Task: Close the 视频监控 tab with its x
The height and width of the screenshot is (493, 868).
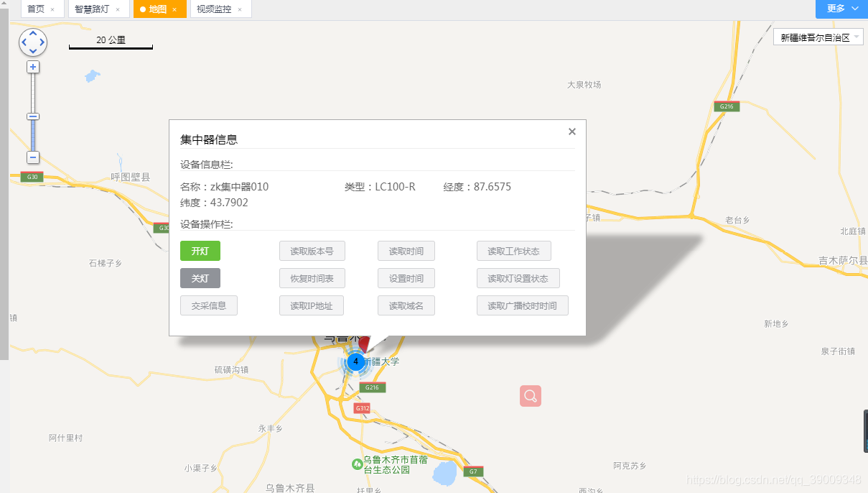Action: coord(240,9)
